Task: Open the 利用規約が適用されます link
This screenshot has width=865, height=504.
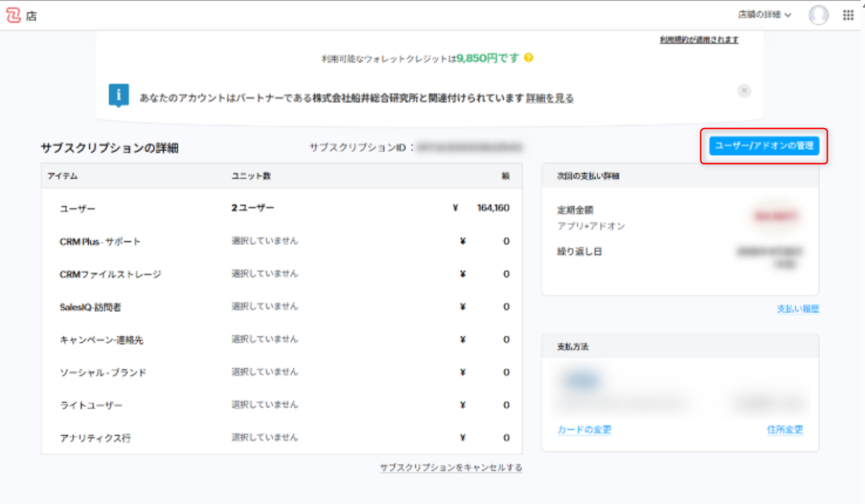Action: pos(699,40)
